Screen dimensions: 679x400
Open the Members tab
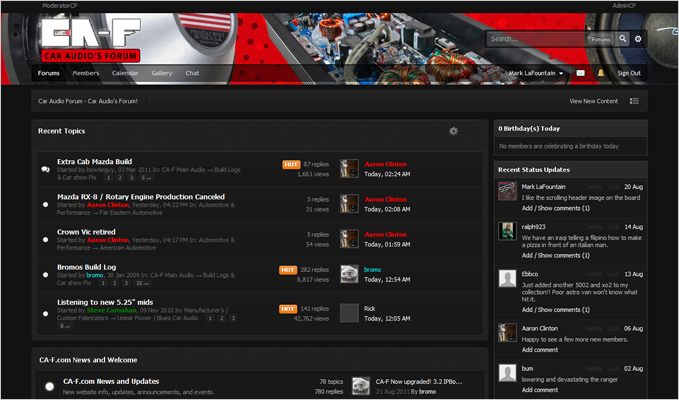coord(86,73)
